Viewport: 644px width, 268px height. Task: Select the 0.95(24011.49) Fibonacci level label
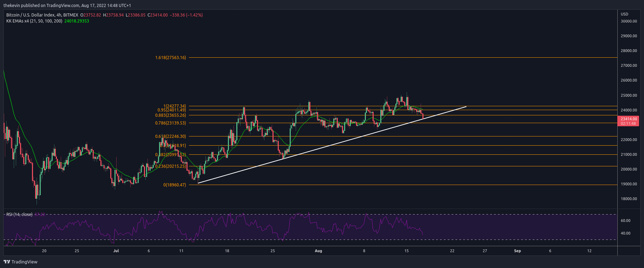point(172,110)
